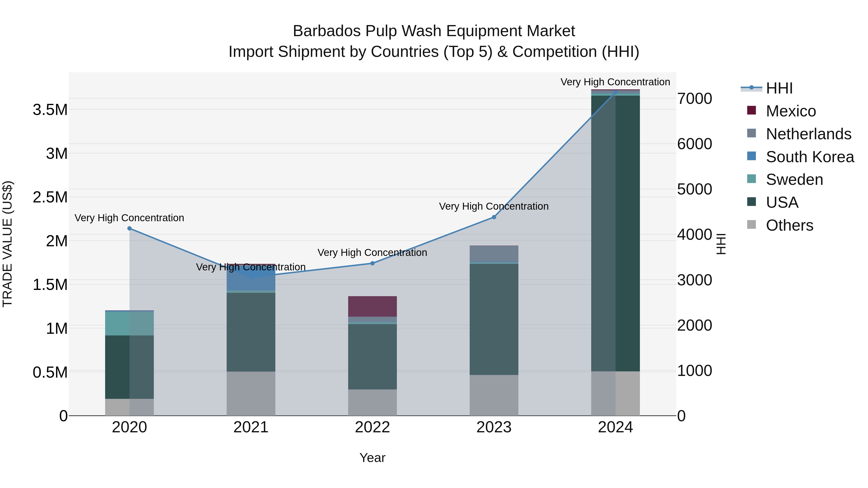The image size is (868, 488).
Task: Click the 2020 x-axis label
Action: tap(129, 427)
